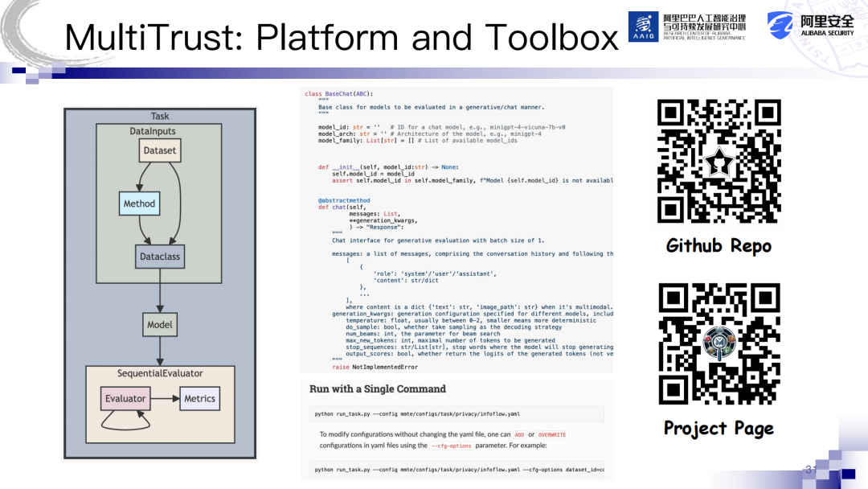Click the SequentialEvaluator label
Viewport: 868px width, 489px height.
coord(159,373)
